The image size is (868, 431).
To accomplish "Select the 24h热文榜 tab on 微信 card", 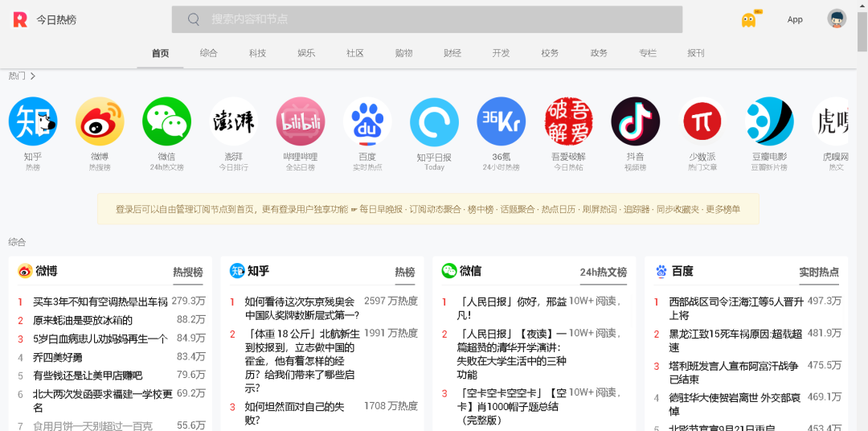I will tap(604, 272).
